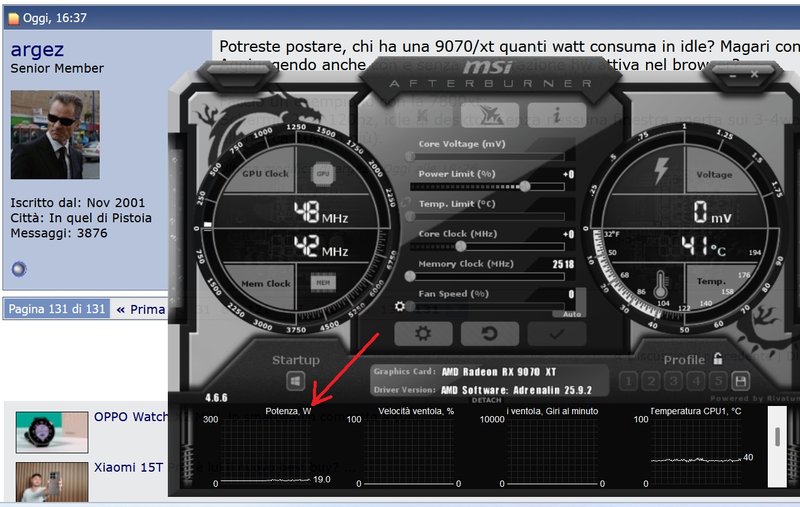Click the Core Clock slider handle
Screen dimensions: 800x507
461,246
